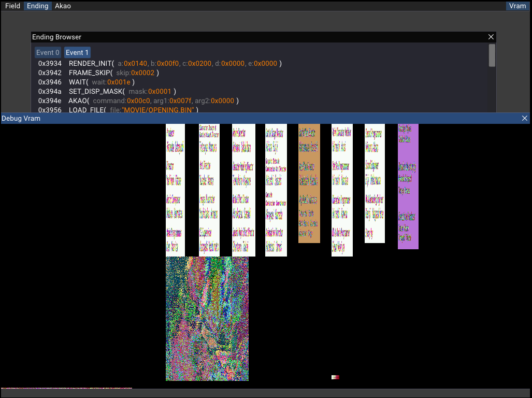The width and height of the screenshot is (532, 398).
Task: Select the Event 1 tab
Action: coord(77,52)
